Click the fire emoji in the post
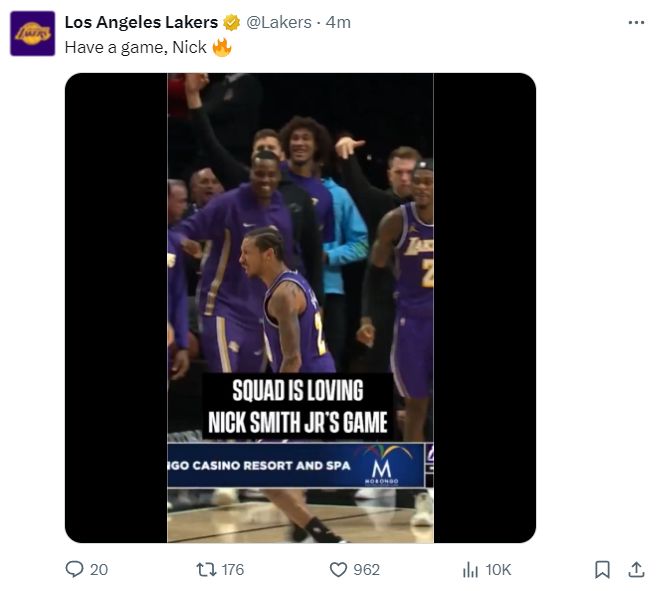Viewport: 657px width, 591px height. click(221, 46)
